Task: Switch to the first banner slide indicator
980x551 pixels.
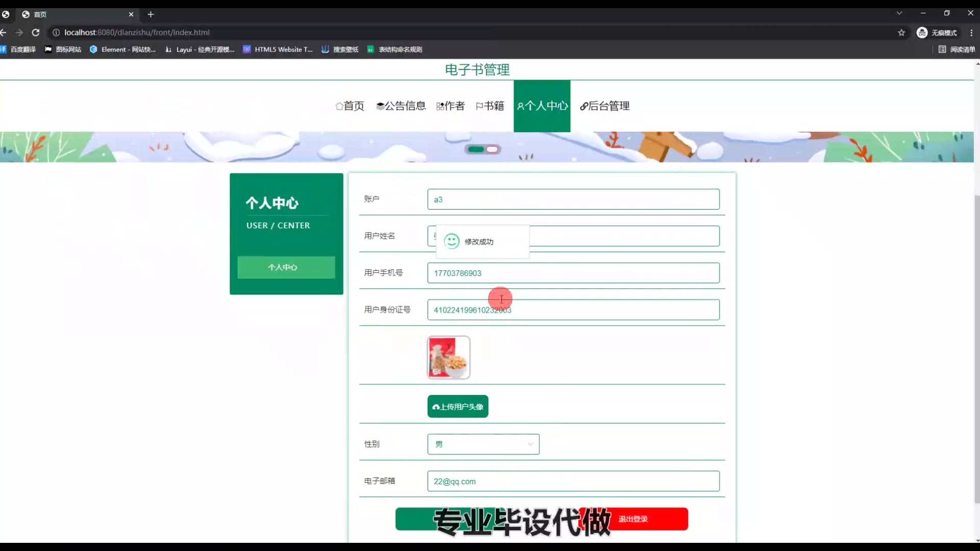Action: pos(476,149)
